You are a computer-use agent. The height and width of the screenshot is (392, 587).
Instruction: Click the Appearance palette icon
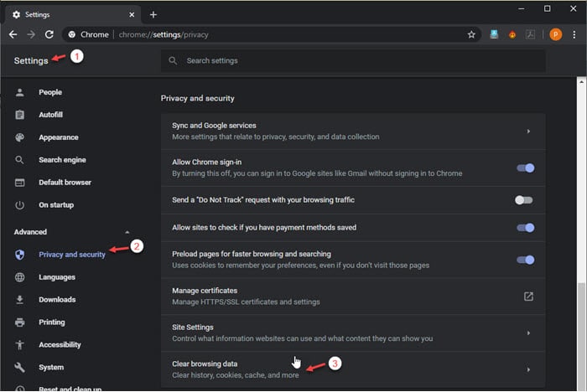point(20,137)
